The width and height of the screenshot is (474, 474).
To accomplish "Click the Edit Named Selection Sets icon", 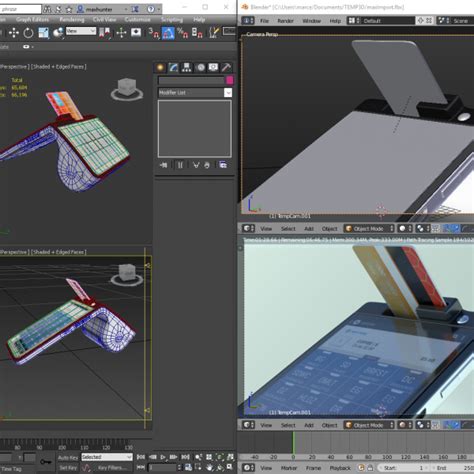I will (214, 33).
